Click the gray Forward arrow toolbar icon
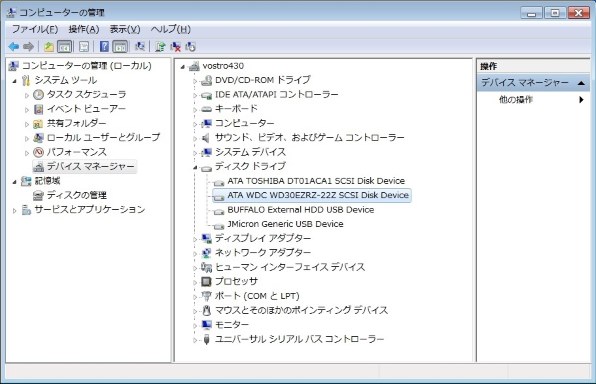Viewport: 596px width, 384px height. pos(29,47)
